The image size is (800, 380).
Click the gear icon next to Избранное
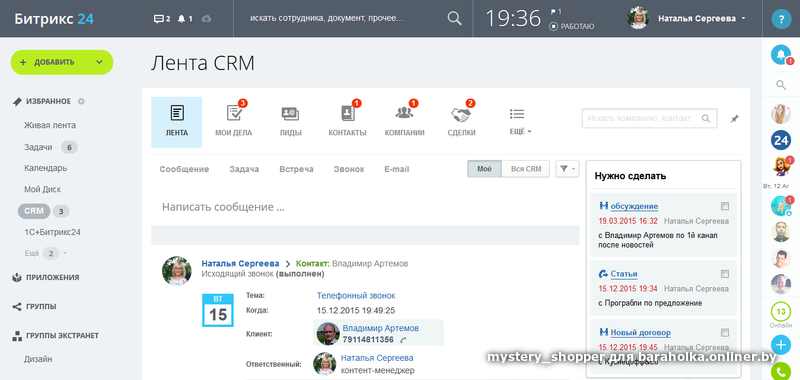81,102
